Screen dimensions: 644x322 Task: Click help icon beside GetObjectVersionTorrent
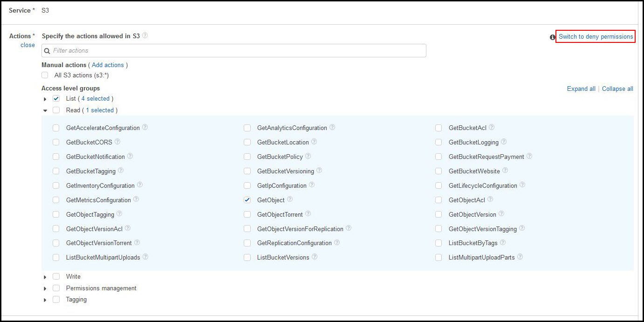coord(137,242)
